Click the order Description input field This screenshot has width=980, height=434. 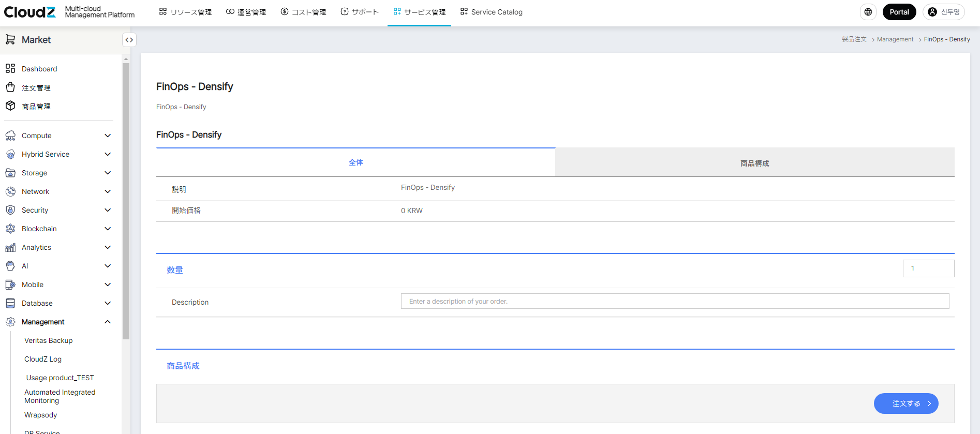(675, 301)
